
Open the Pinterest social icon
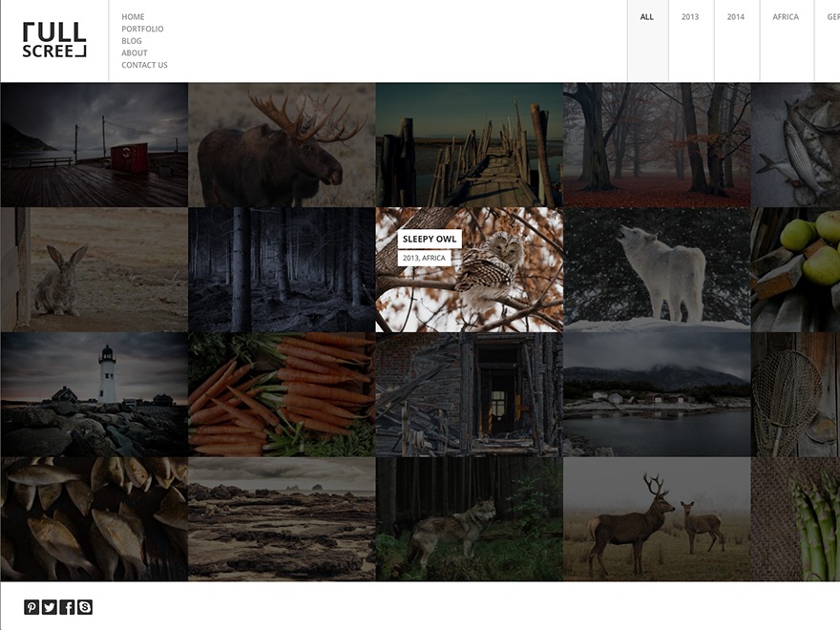pyautogui.click(x=31, y=607)
